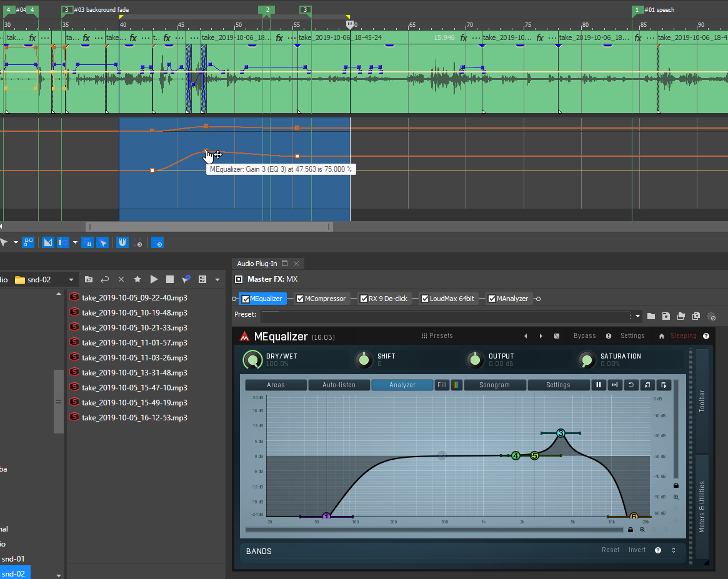Select the snd-01 folder in tree
The width and height of the screenshot is (728, 579).
click(x=13, y=559)
